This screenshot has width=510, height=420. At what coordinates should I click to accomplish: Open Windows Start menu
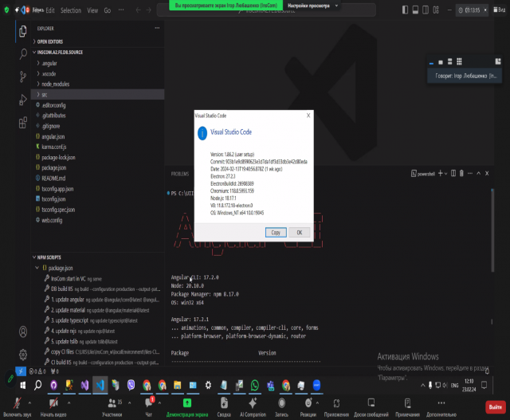[23, 385]
